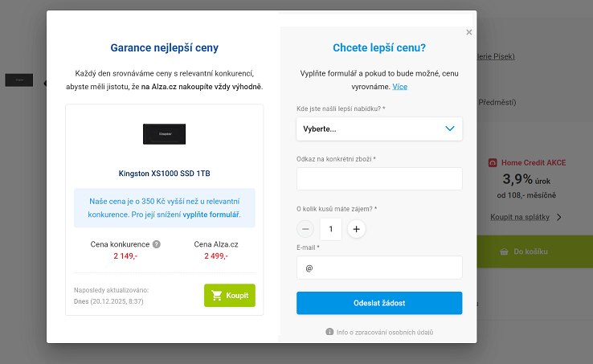This screenshot has width=593, height=364.
Task: Expand the Koupit na splátky chevron
Action: click(x=559, y=217)
